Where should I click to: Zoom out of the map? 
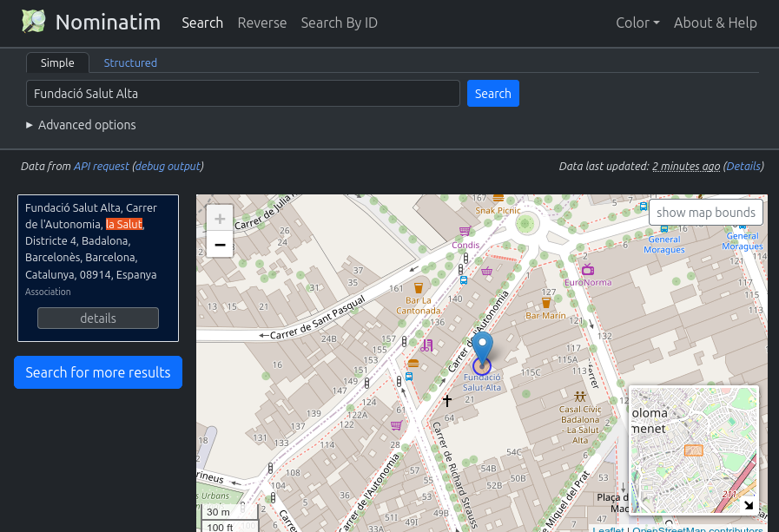click(x=220, y=246)
